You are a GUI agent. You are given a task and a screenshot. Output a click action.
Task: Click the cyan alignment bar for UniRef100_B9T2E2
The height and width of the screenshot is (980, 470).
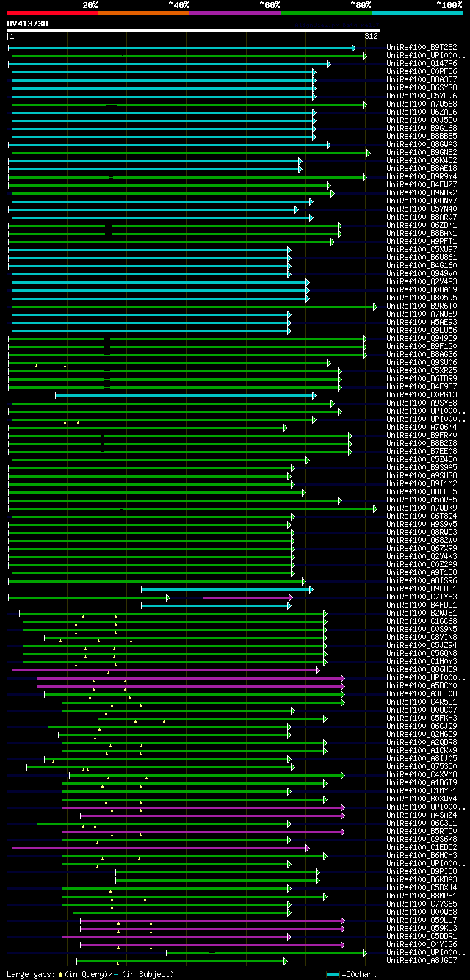point(182,48)
